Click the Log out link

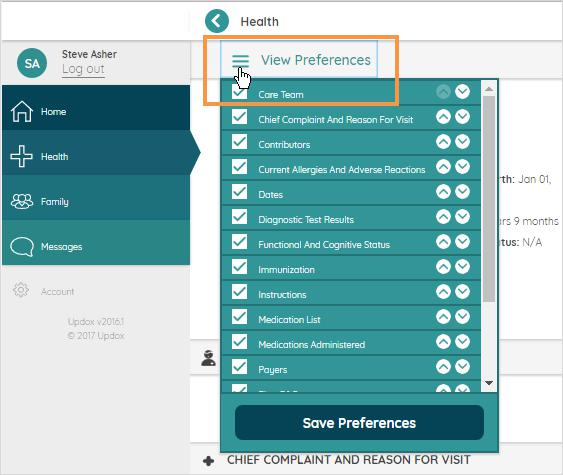click(83, 69)
